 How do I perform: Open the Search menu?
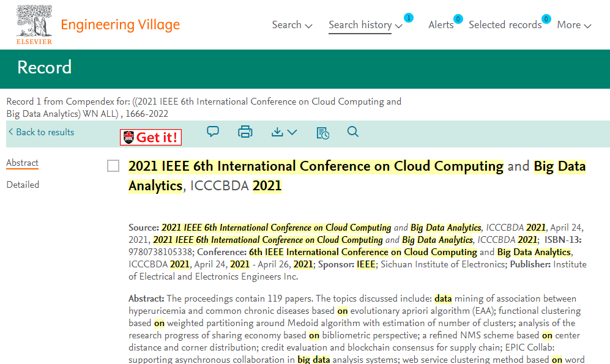292,25
